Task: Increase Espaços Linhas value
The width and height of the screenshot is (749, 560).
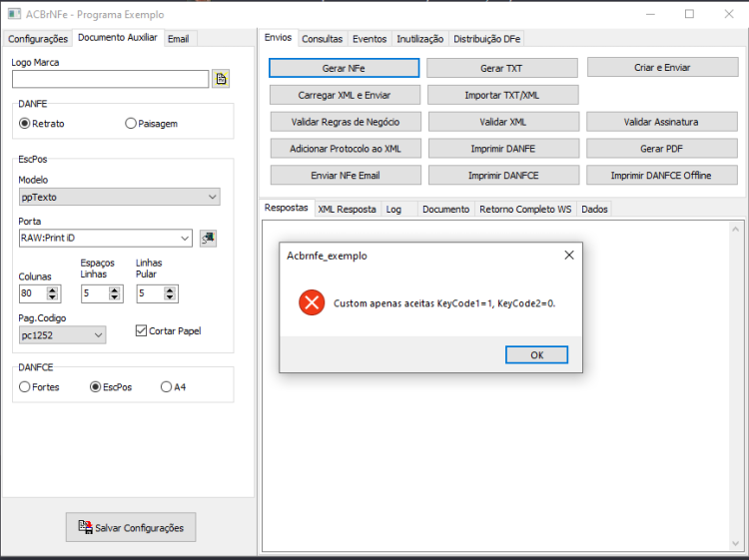Action: (114, 289)
